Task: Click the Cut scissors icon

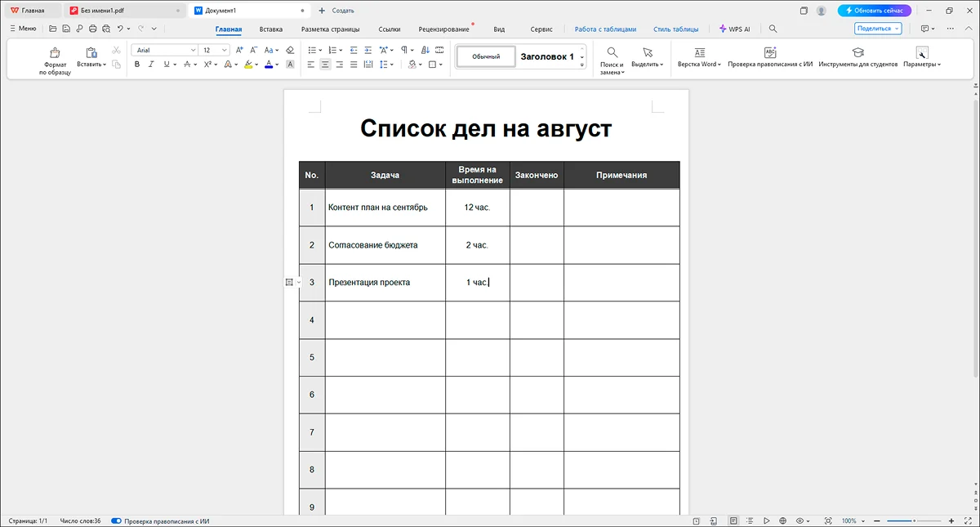Action: 116,50
